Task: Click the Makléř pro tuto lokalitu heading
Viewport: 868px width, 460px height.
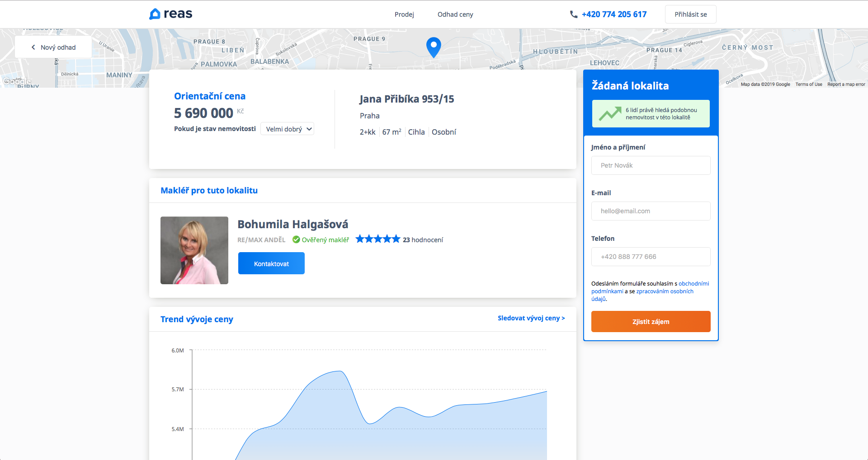Action: point(209,191)
